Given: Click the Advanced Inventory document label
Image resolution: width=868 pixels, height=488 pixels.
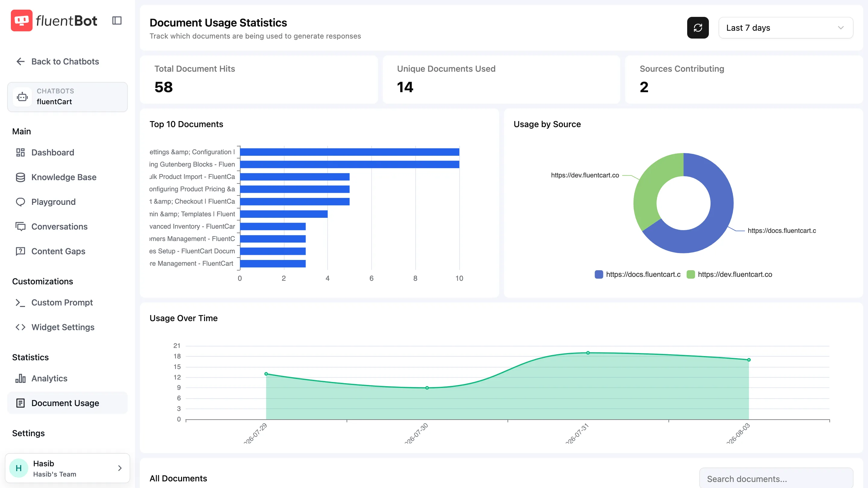Looking at the screenshot, I should tap(192, 226).
